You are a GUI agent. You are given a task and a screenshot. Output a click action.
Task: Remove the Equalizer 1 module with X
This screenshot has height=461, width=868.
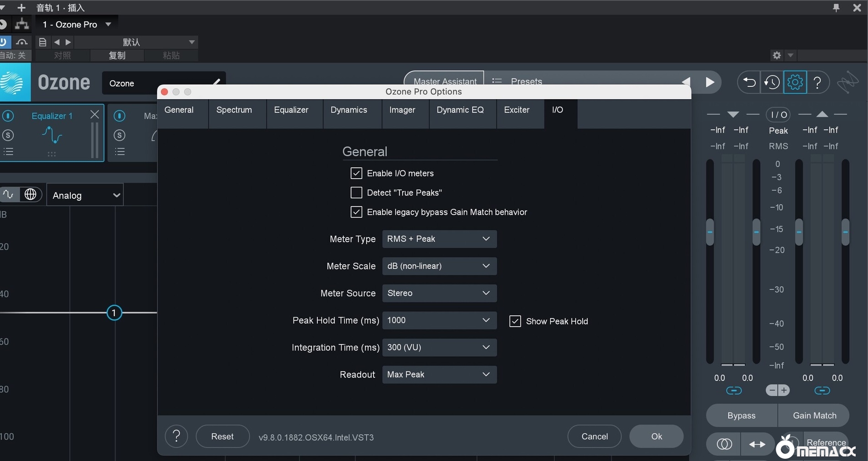point(95,114)
